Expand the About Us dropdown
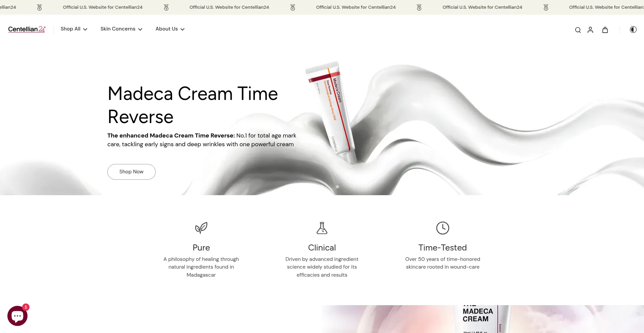 click(x=170, y=29)
